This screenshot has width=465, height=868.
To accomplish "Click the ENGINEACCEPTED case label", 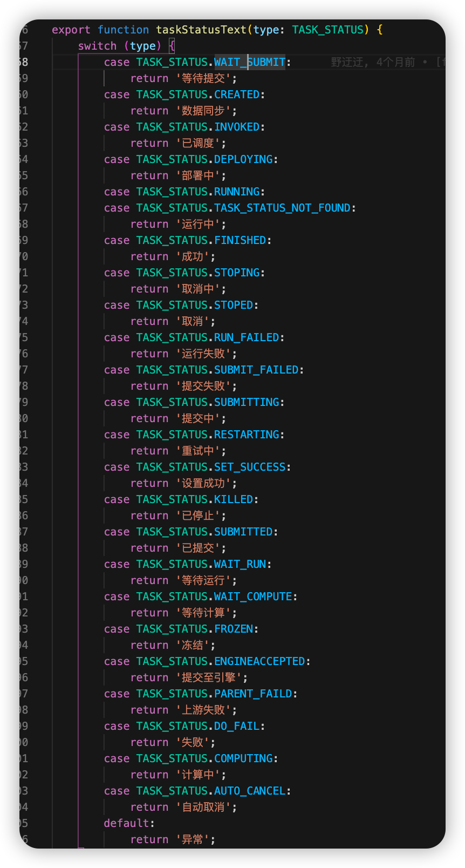I will click(x=259, y=661).
